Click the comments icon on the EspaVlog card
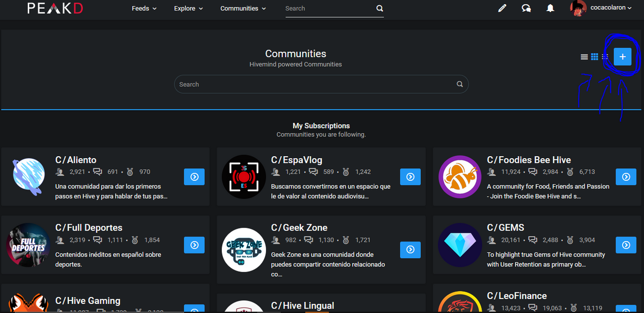This screenshot has width=644, height=313. [313, 172]
